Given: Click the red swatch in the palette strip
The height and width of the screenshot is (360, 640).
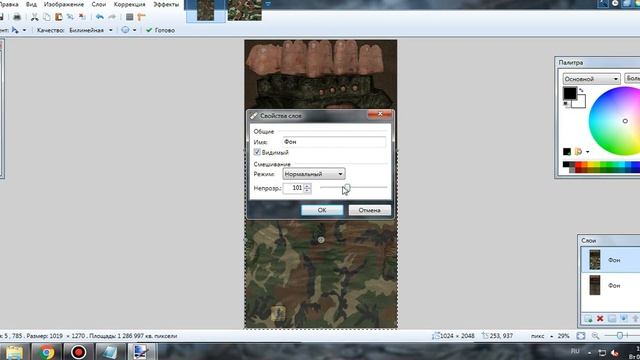Looking at the screenshot, I should (578, 164).
